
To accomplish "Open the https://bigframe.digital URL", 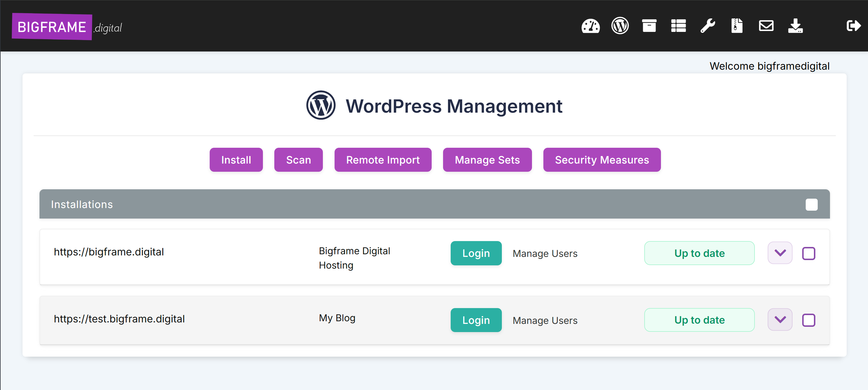I will [109, 252].
